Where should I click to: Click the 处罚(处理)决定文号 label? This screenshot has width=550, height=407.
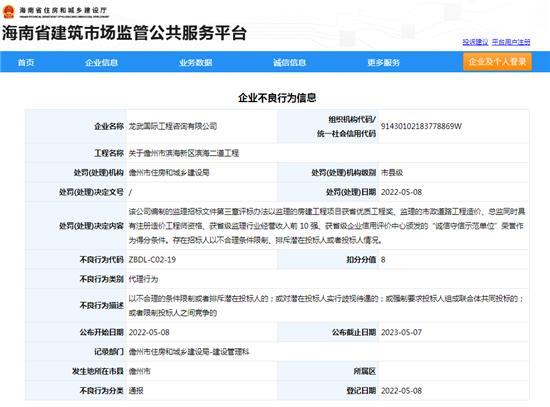click(x=92, y=192)
